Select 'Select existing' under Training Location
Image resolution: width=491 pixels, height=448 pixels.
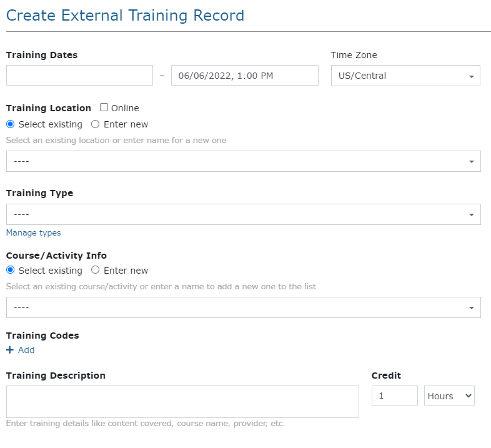coord(11,124)
